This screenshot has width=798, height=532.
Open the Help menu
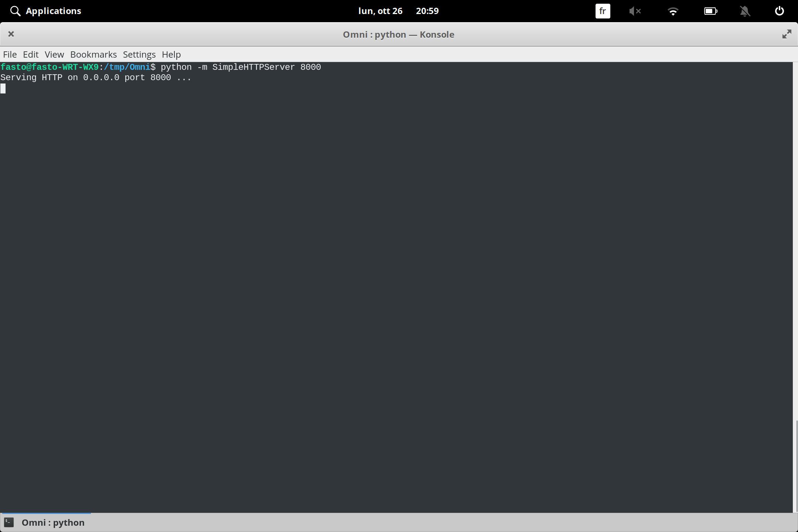pyautogui.click(x=171, y=54)
